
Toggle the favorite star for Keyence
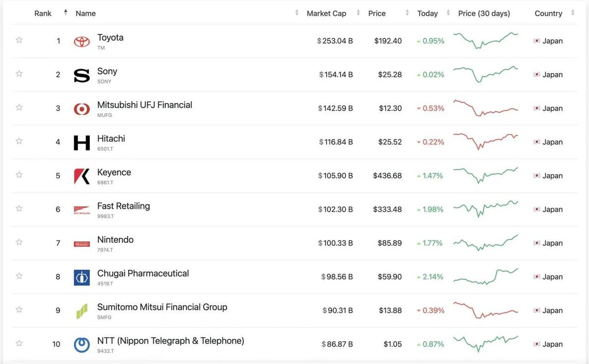coord(19,175)
